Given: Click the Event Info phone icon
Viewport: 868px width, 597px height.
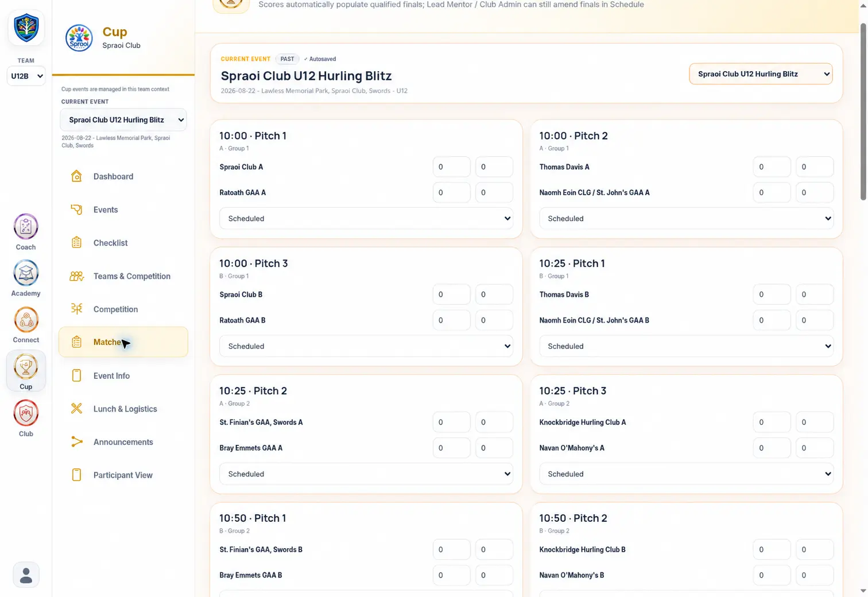Looking at the screenshot, I should click(76, 375).
